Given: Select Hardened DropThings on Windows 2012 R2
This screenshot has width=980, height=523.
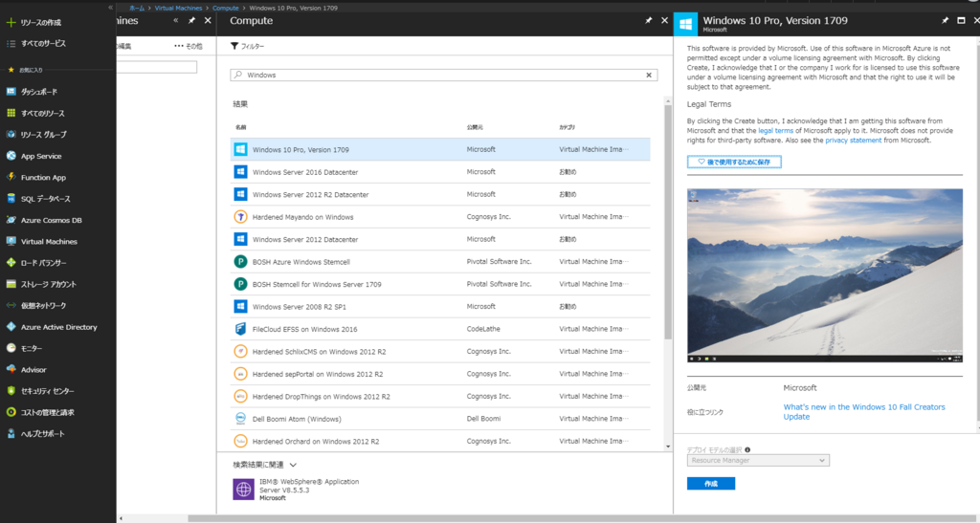Looking at the screenshot, I should click(440, 397).
